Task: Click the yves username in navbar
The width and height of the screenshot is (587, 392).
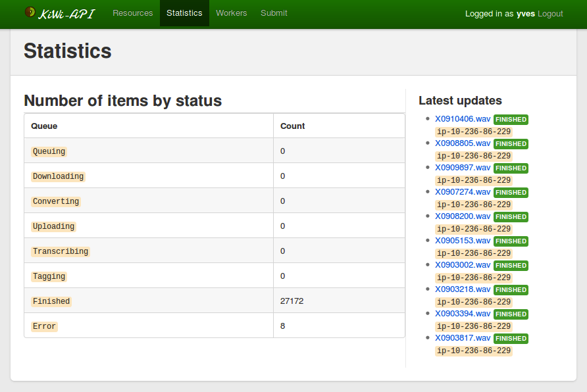Action: 525,14
